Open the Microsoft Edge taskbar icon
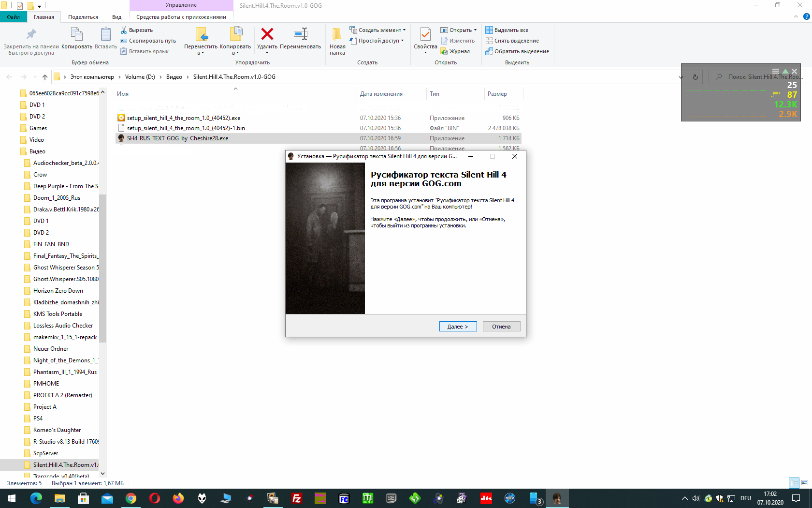This screenshot has width=812, height=508. [36, 498]
